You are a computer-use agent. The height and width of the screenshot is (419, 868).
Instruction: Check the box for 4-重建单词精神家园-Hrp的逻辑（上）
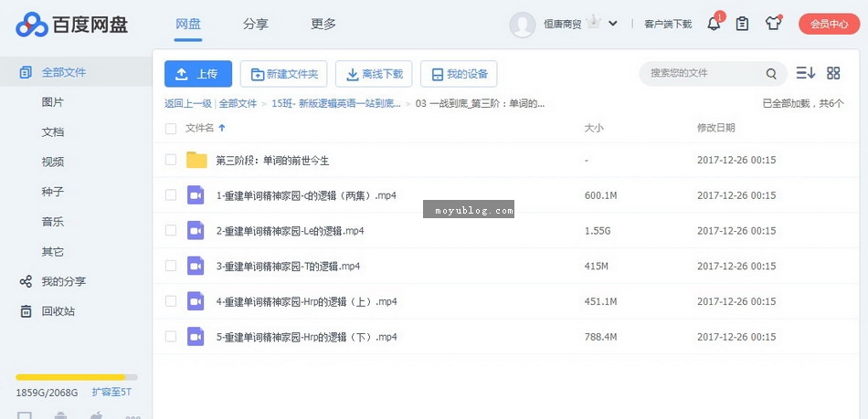(x=171, y=301)
